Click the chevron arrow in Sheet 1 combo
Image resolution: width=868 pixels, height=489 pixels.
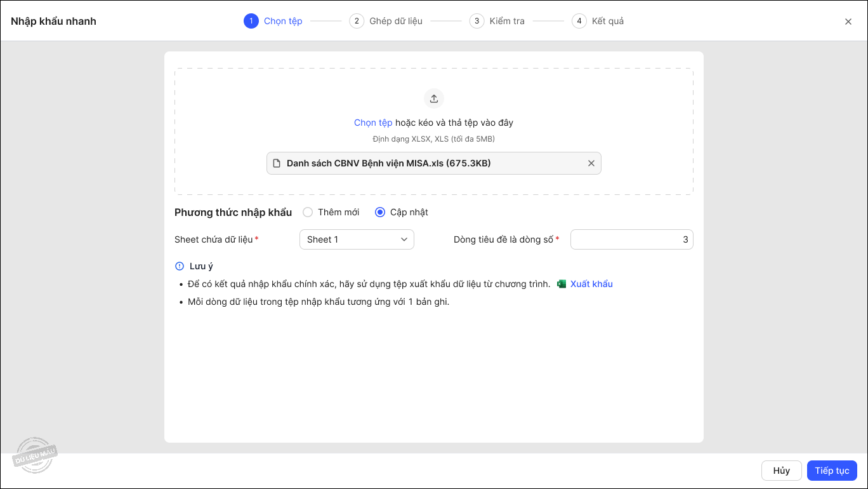pos(404,239)
